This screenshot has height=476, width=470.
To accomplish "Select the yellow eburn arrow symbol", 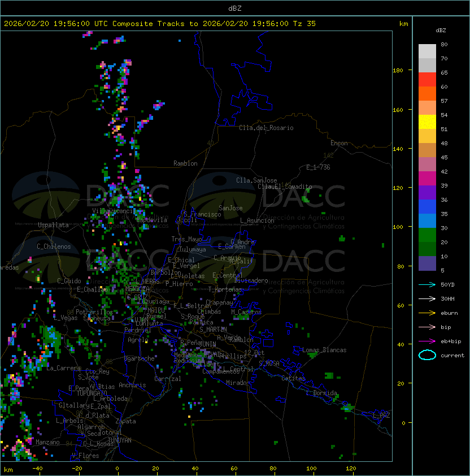I will [427, 313].
